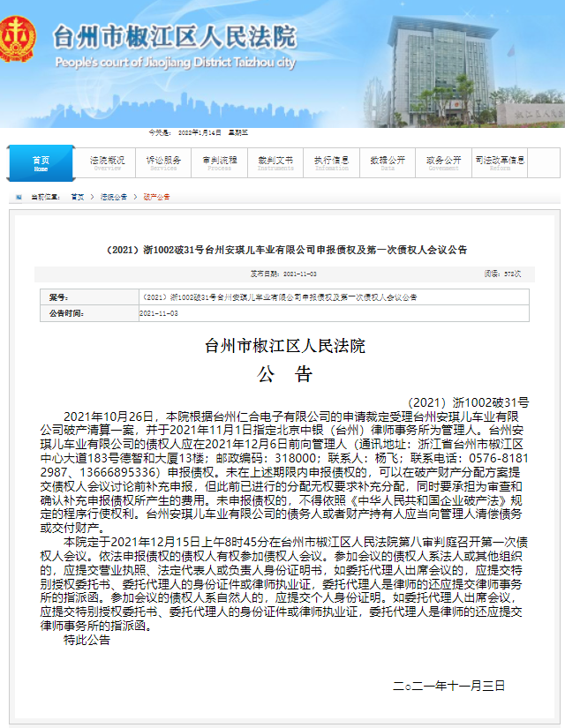
Task: Open the 数据公开 Data menu
Action: 388,163
